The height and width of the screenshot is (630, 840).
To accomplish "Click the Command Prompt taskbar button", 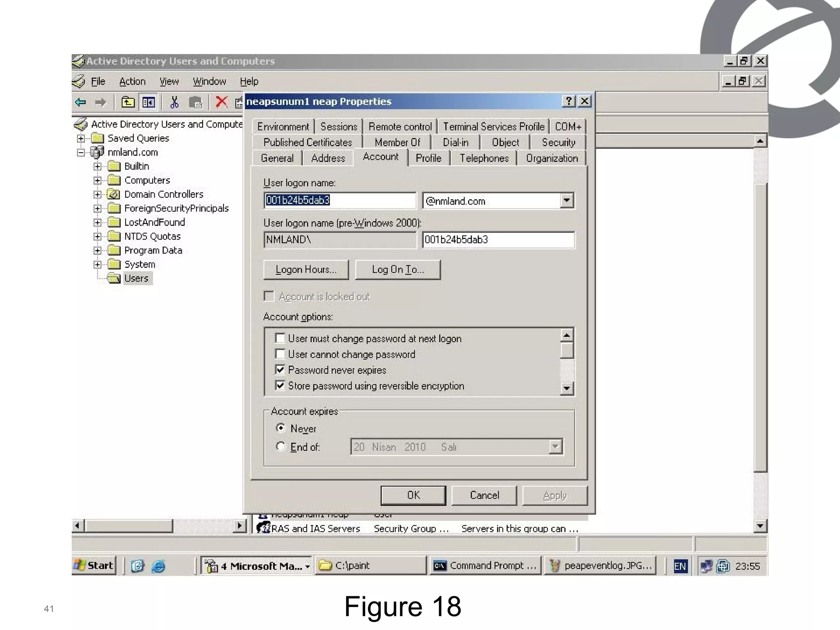I will (x=485, y=566).
